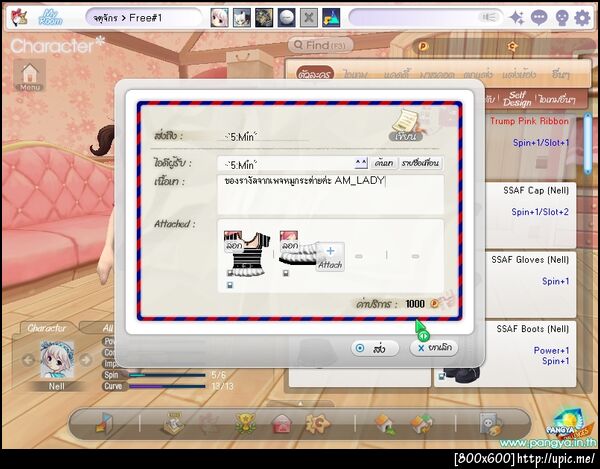This screenshot has height=469, width=600.
Task: Click the megaphone icon in chat bar
Action: (x=489, y=17)
